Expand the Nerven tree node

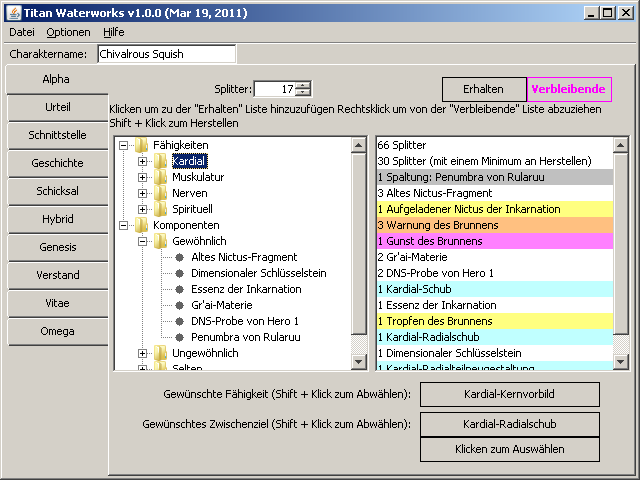point(143,193)
